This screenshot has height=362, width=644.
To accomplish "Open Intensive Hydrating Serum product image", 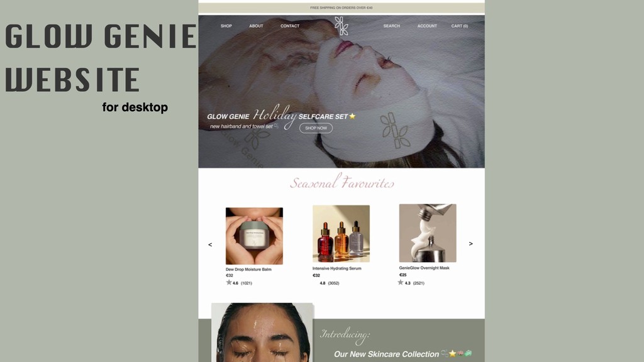I will pyautogui.click(x=341, y=234).
